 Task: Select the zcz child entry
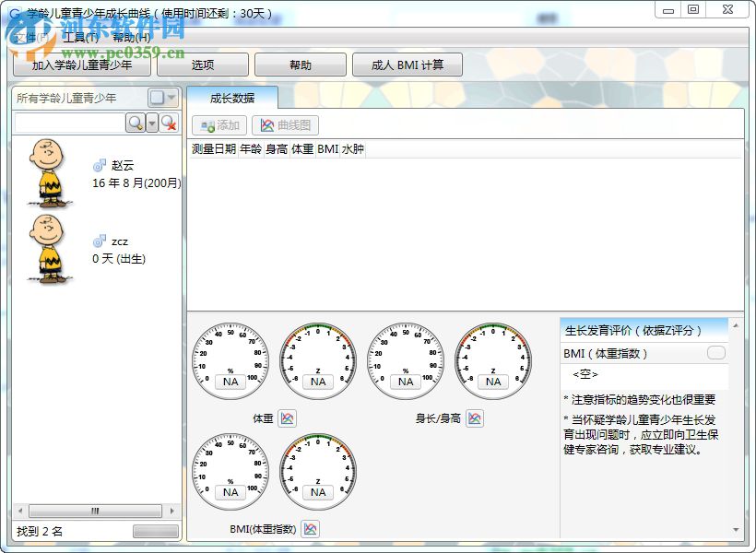(x=97, y=249)
